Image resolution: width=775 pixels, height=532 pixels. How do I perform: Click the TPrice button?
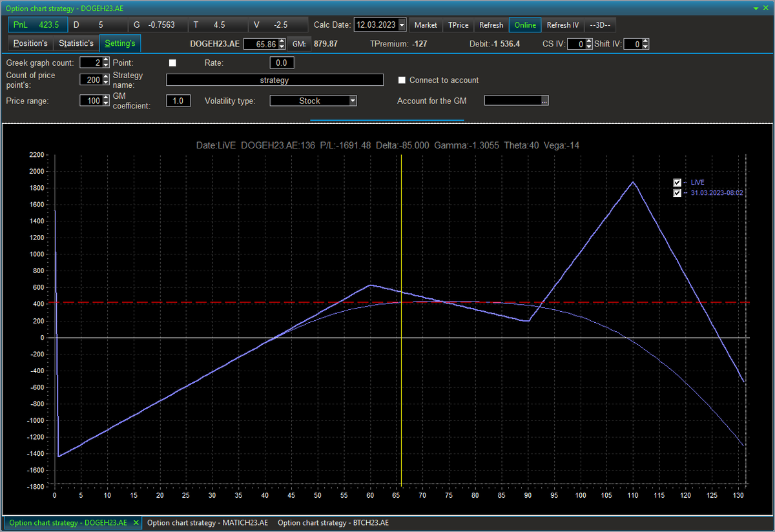[x=458, y=25]
